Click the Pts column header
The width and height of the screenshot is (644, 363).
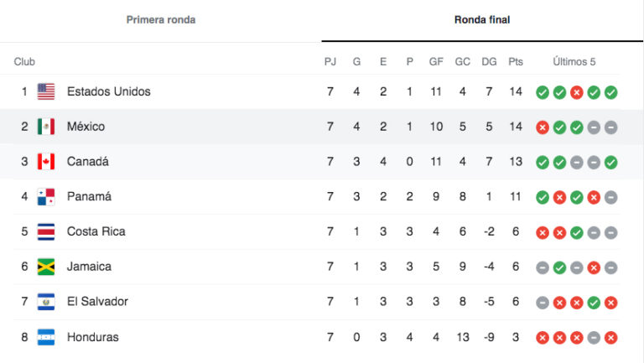click(x=516, y=61)
